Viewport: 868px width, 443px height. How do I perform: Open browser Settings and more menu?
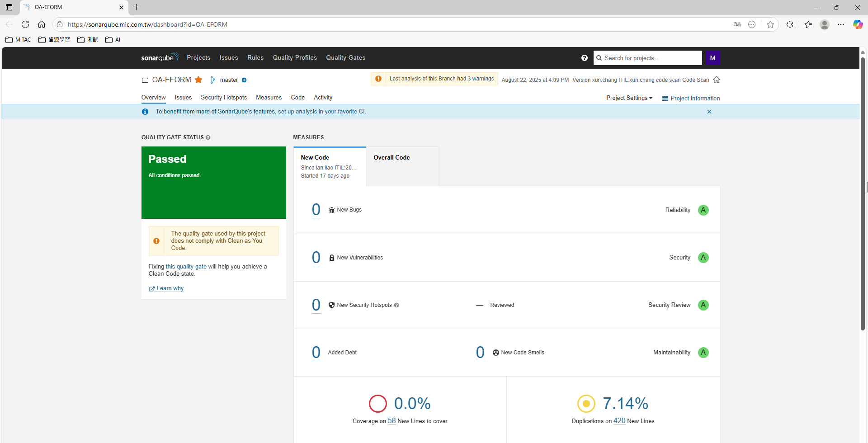841,24
